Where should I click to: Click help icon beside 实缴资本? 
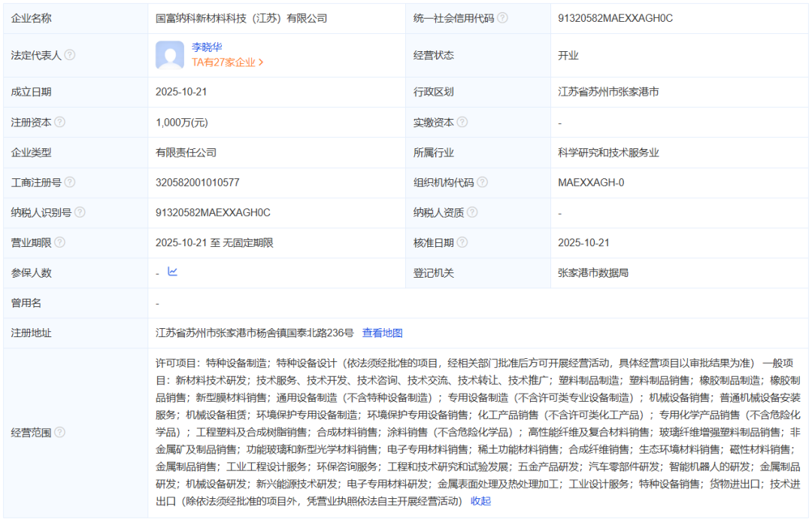(462, 122)
